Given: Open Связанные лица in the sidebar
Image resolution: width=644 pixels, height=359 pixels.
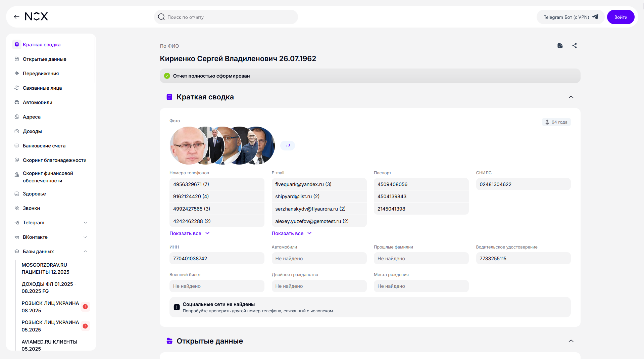Looking at the screenshot, I should 42,88.
